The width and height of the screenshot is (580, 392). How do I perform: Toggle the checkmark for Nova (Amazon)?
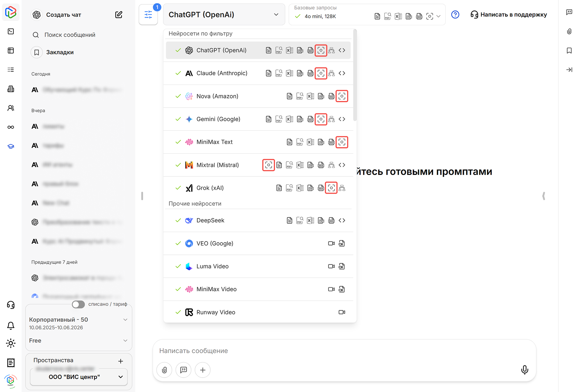click(x=178, y=96)
